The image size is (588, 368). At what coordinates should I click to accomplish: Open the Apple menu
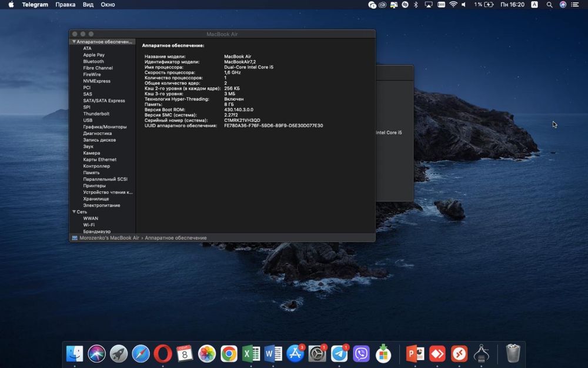[11, 5]
